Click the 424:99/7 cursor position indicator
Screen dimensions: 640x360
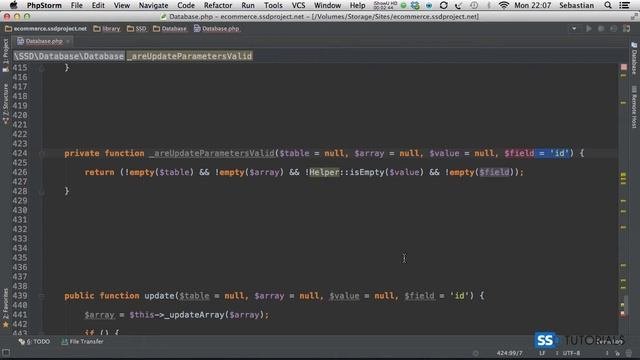click(509, 353)
